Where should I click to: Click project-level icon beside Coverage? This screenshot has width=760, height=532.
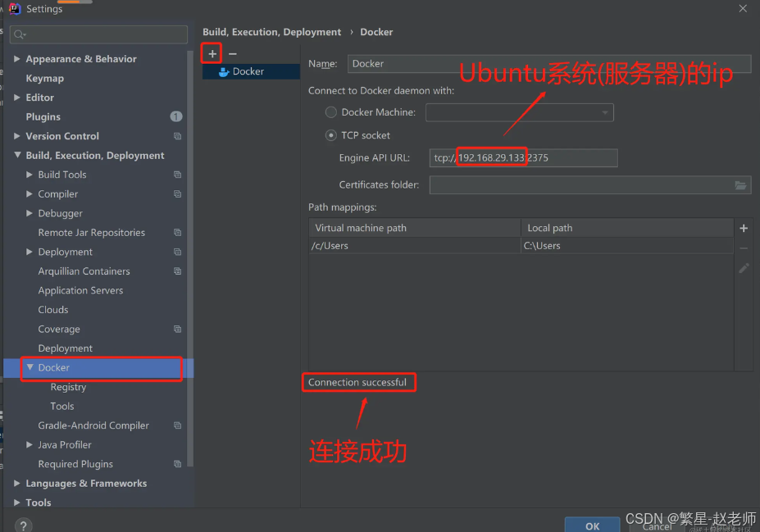pos(177,329)
